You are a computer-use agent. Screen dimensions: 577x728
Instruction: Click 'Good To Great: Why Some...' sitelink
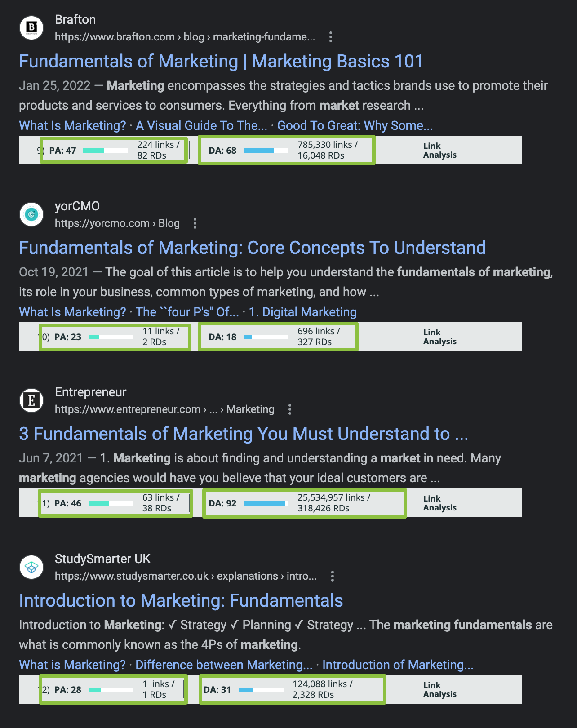pyautogui.click(x=355, y=126)
